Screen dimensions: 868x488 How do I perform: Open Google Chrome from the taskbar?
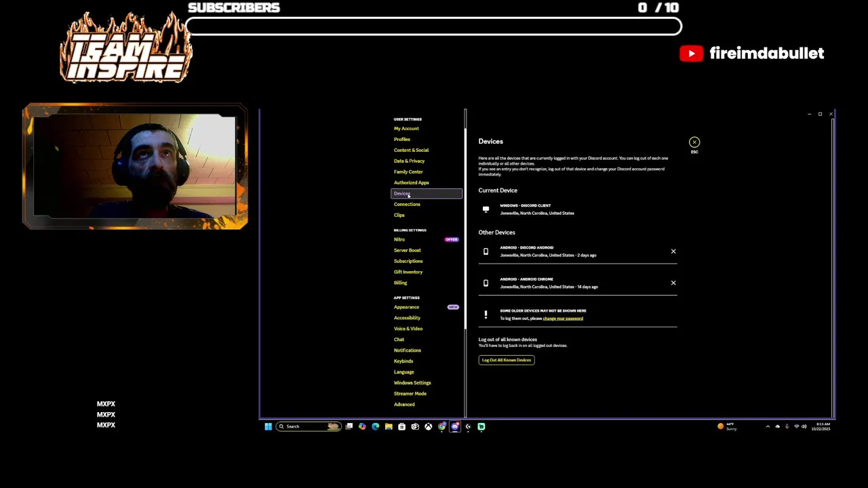pyautogui.click(x=442, y=426)
